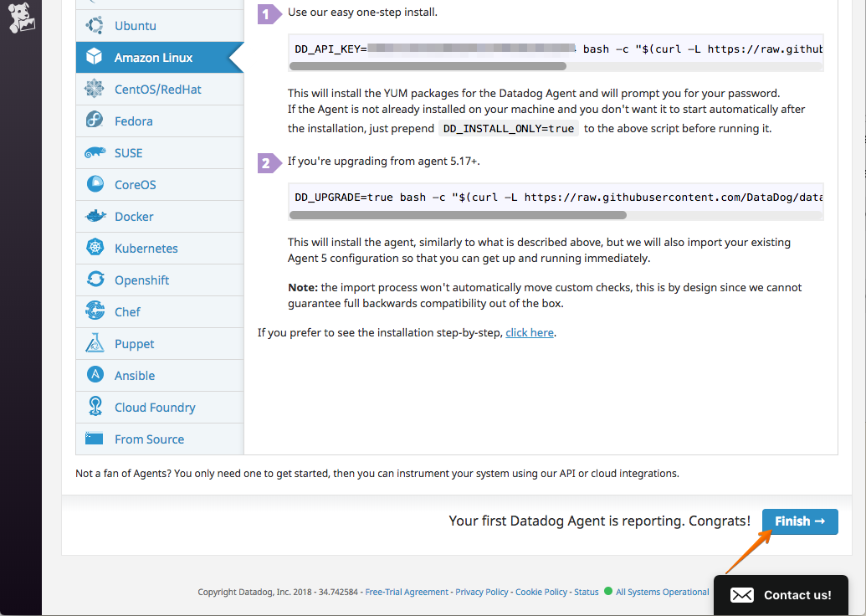Click the Datadog dog logo
Screen dimensions: 866x616
click(x=22, y=18)
